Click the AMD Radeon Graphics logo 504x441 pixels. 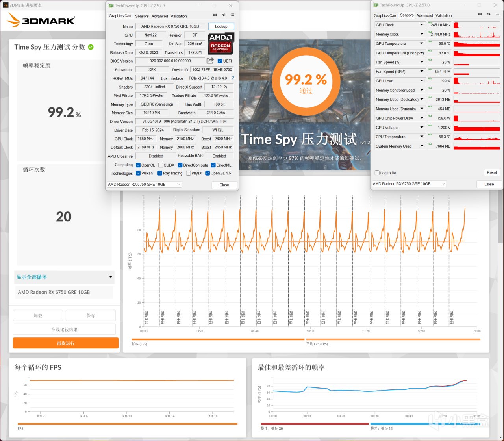pyautogui.click(x=221, y=43)
